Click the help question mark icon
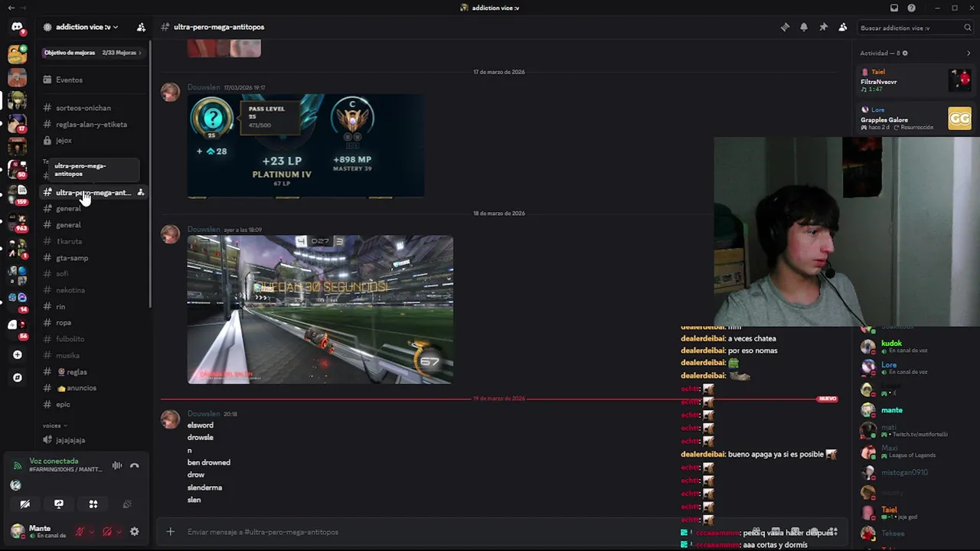 tap(911, 8)
